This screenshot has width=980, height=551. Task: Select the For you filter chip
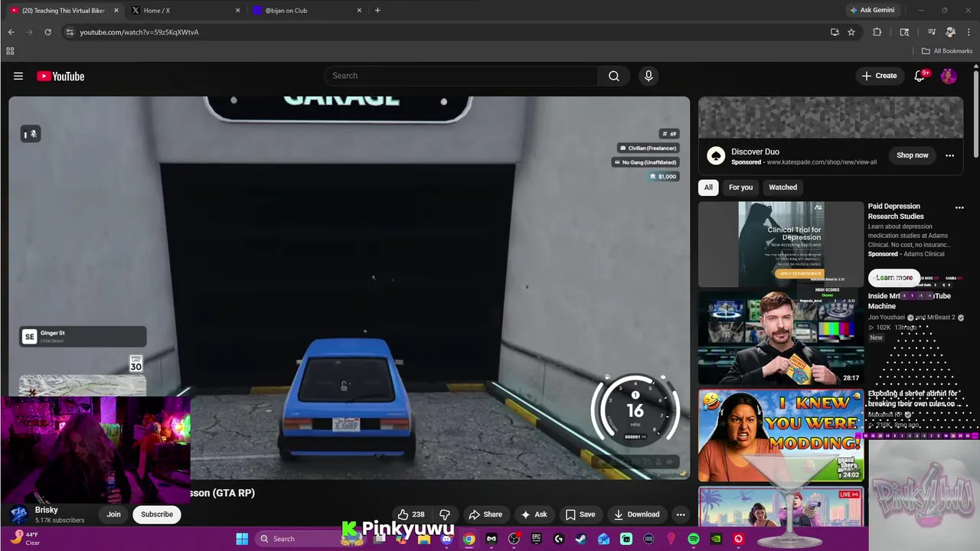740,187
